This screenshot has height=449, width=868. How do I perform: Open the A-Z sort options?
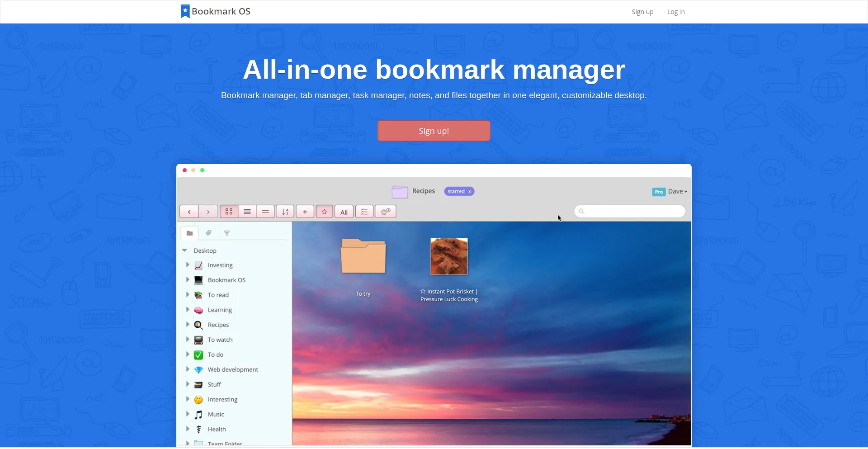click(285, 212)
